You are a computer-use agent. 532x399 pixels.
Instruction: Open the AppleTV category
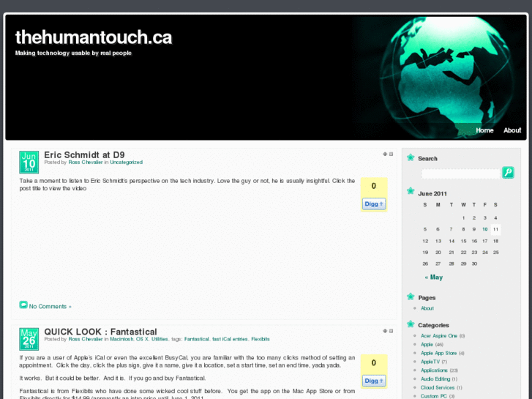coord(430,362)
